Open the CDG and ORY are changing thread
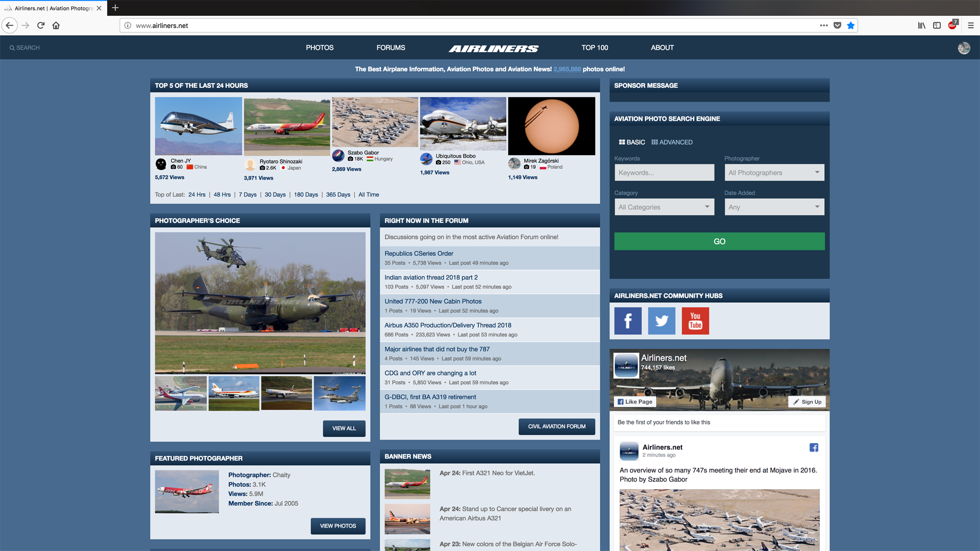 click(x=430, y=373)
